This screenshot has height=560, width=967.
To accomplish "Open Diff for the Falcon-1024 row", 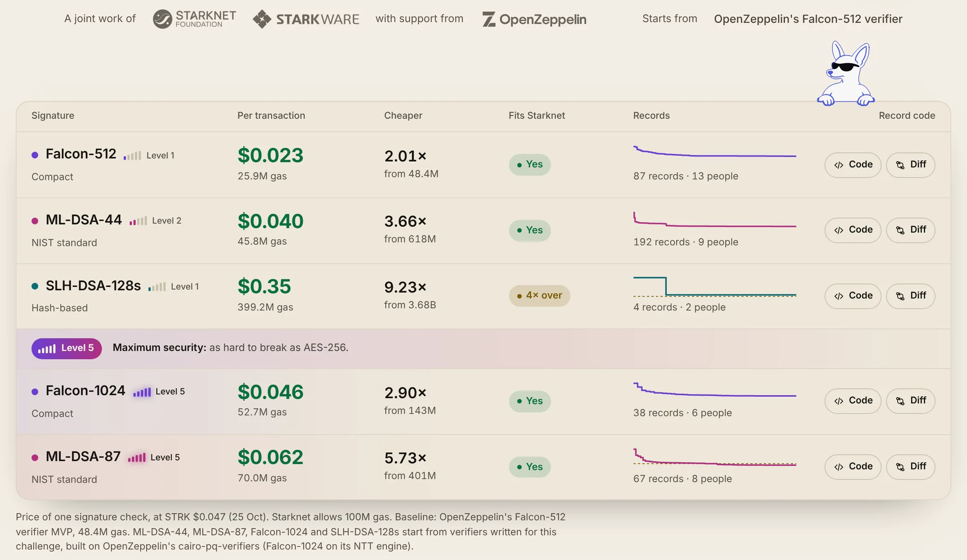I will pos(910,401).
